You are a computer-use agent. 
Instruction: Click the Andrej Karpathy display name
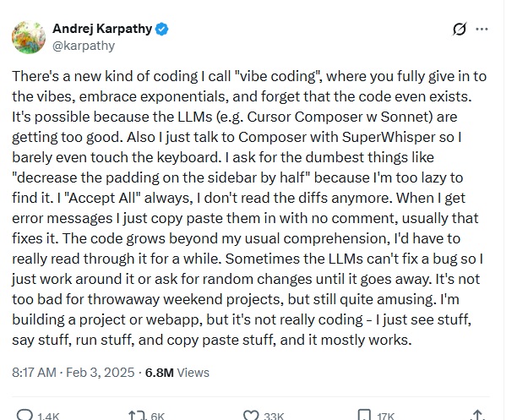pos(101,29)
